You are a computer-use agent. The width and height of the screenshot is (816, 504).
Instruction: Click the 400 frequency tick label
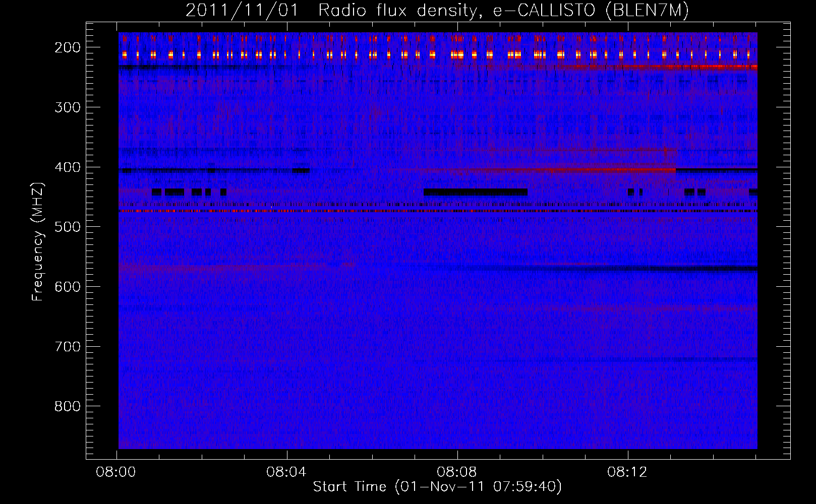[x=68, y=167]
